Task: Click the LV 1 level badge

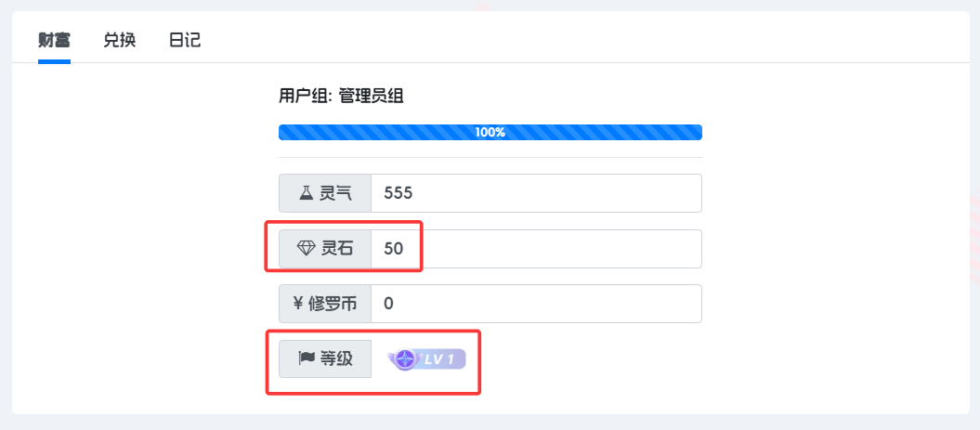Action: coord(428,359)
